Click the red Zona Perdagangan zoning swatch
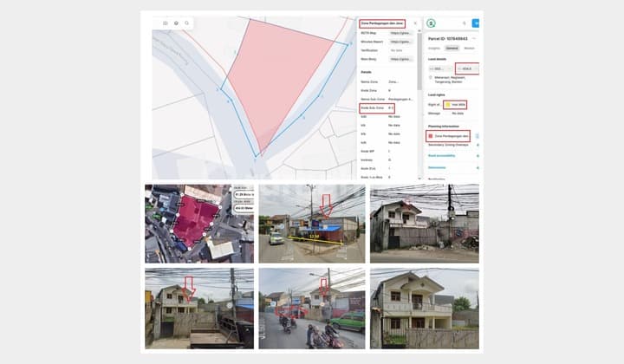Viewport: 624px width, 364px height. coord(430,136)
